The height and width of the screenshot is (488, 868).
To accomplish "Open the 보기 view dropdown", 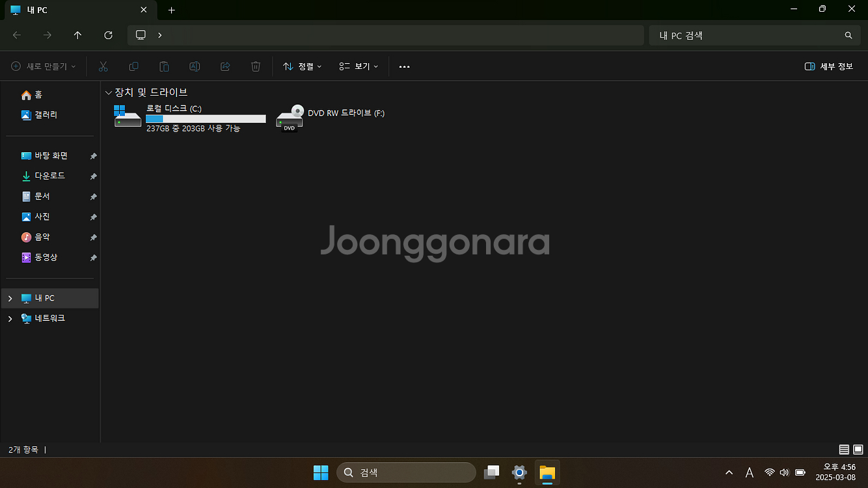I will tap(359, 66).
